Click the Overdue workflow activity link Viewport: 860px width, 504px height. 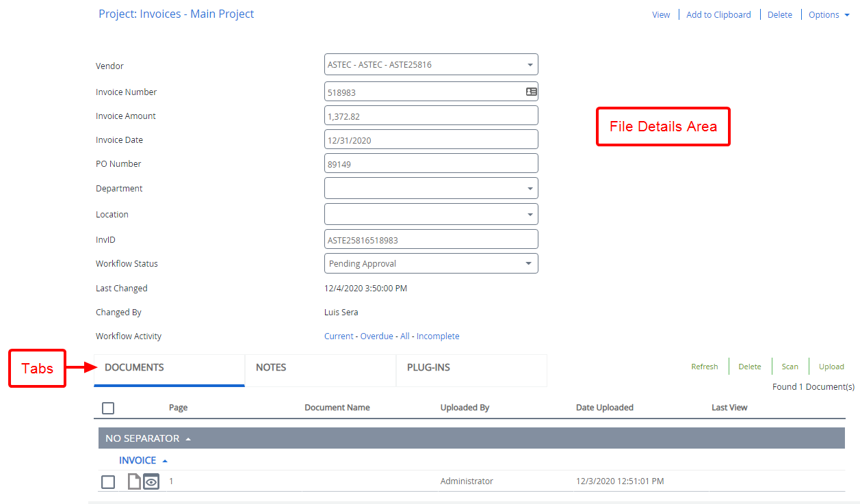(376, 336)
